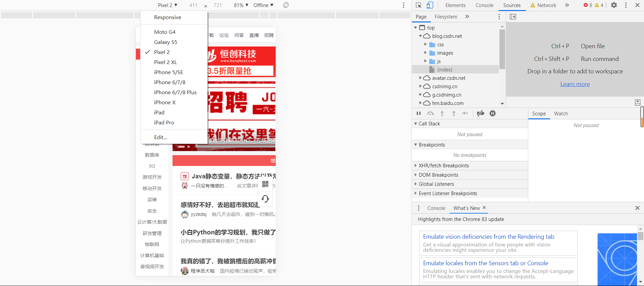644x286 pixels.
Task: Open Emulate locales from Sensors link
Action: point(485,263)
